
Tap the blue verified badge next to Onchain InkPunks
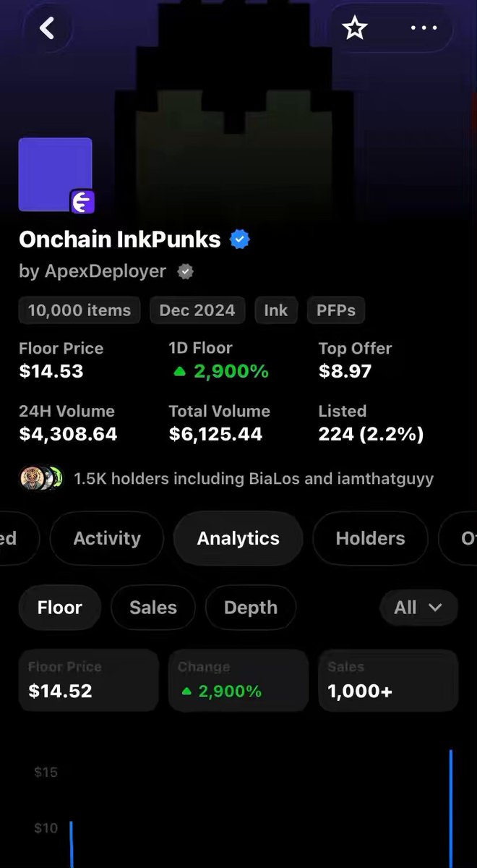click(240, 239)
